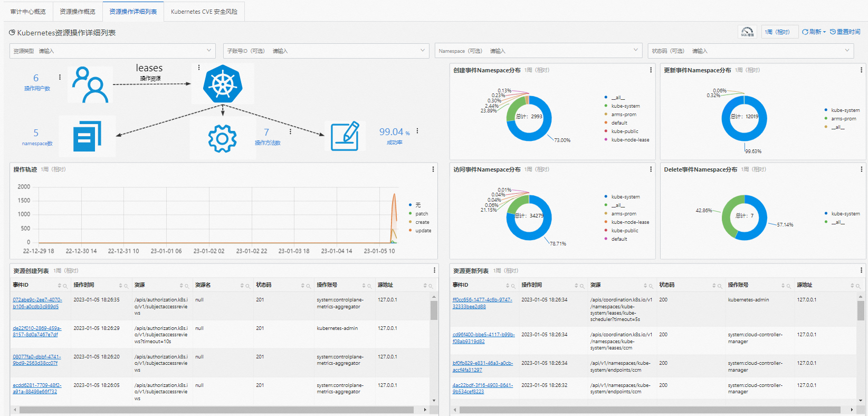Click the 资源创建列表 vertical scrollbar thumb

point(434,310)
